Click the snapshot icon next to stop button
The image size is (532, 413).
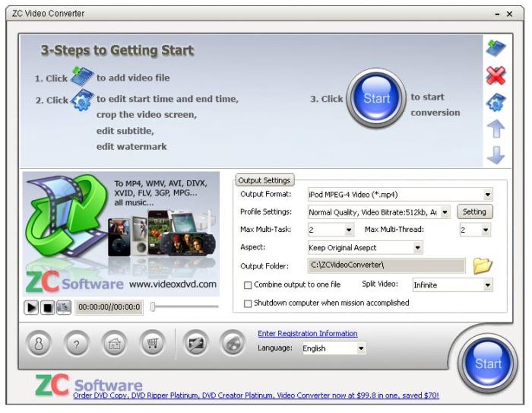click(64, 308)
